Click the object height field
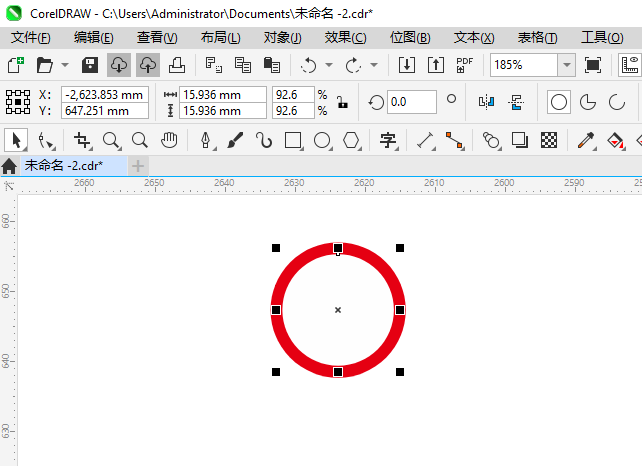The width and height of the screenshot is (642, 466). pos(223,111)
